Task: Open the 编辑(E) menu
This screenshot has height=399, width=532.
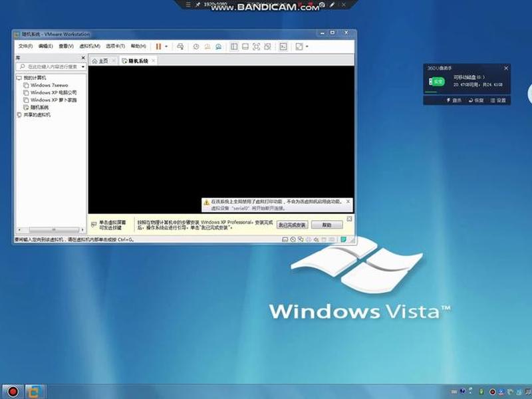Action: (x=45, y=46)
